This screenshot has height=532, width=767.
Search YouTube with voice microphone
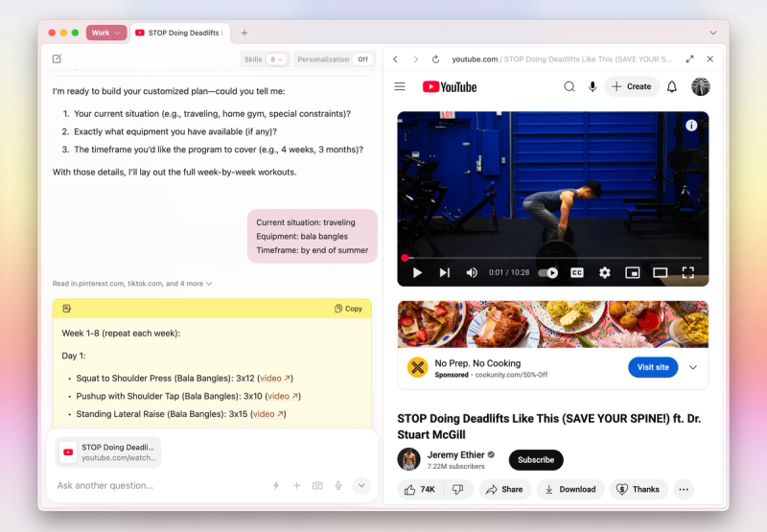(x=592, y=86)
